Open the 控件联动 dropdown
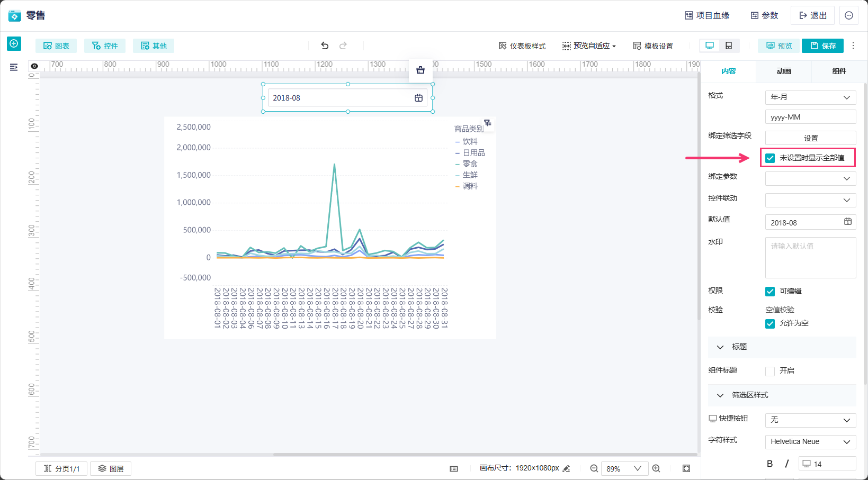 coord(810,200)
